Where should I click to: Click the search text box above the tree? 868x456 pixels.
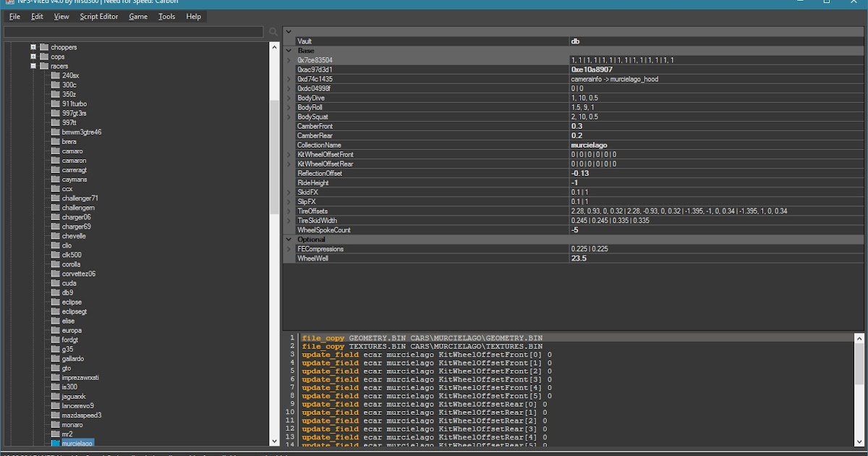[134, 32]
